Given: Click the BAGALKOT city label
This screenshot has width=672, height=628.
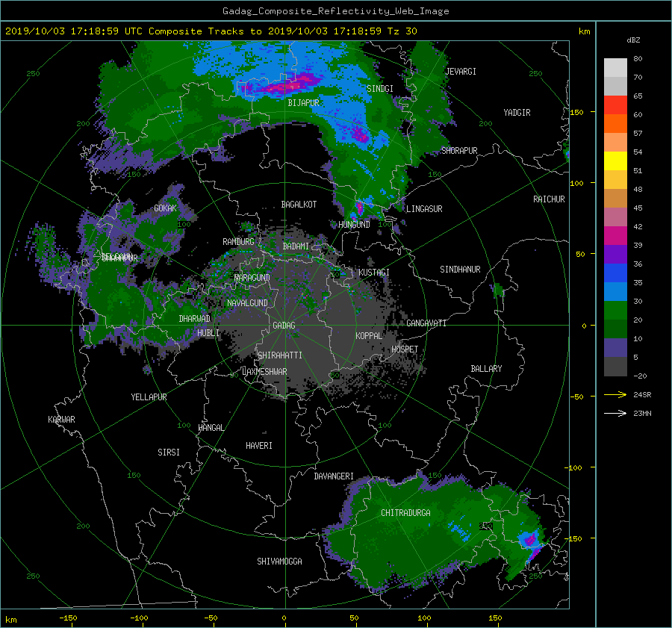Looking at the screenshot, I should coord(299,205).
